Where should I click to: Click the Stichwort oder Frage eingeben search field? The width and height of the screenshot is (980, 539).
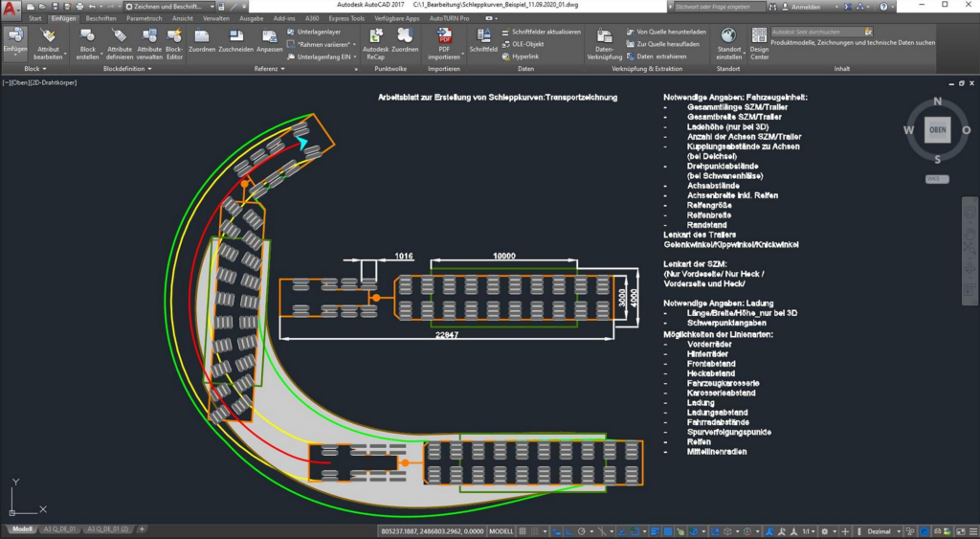[x=719, y=7]
